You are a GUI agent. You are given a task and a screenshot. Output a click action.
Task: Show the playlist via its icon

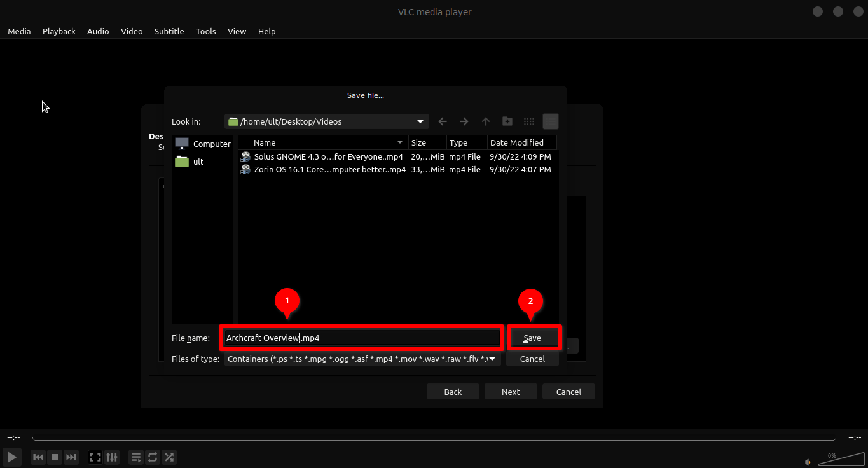click(135, 457)
